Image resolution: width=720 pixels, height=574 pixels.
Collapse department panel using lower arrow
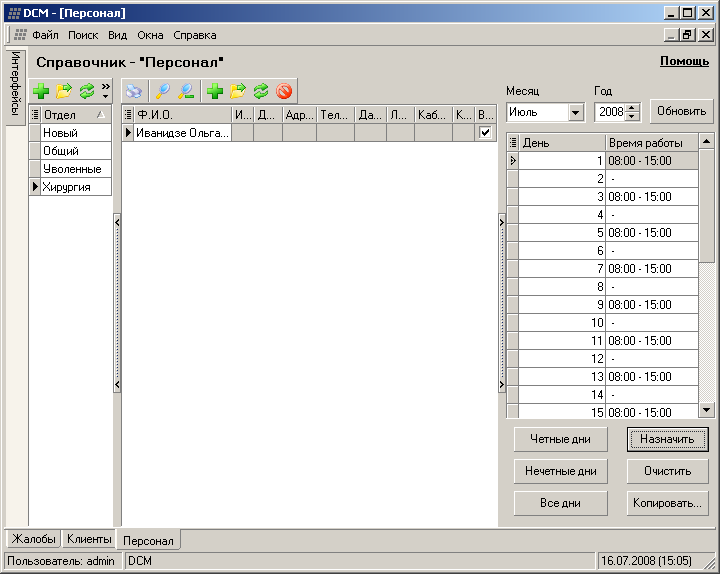pos(117,384)
